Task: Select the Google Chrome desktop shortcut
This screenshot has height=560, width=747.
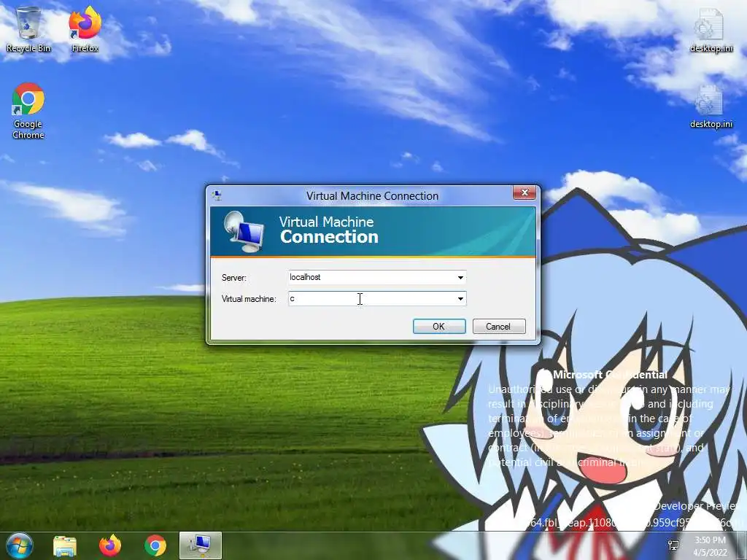Action: click(x=28, y=111)
